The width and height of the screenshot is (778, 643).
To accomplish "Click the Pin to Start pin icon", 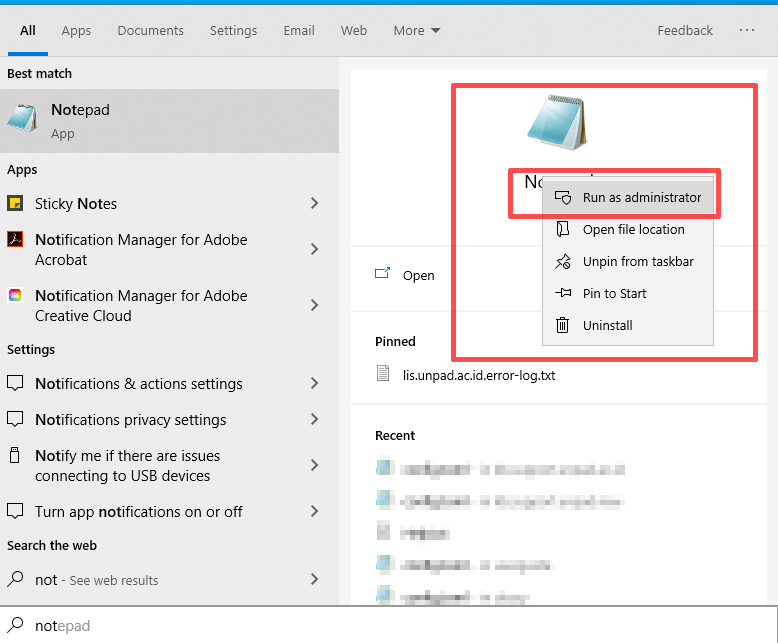I will (x=563, y=293).
